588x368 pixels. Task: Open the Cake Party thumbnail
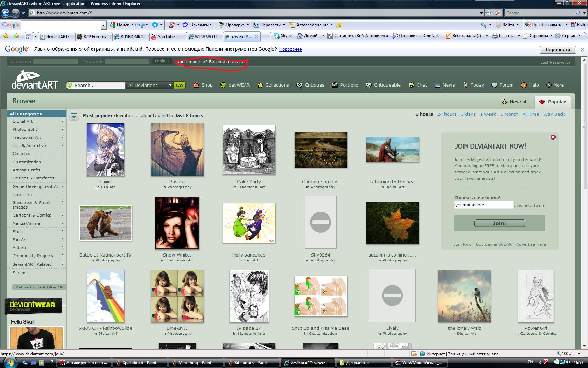249,150
